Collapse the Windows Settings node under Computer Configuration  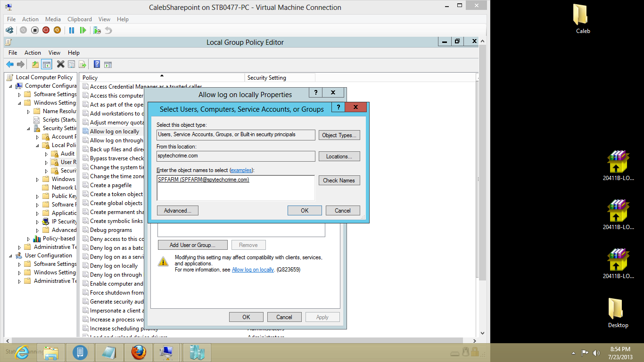click(x=19, y=103)
